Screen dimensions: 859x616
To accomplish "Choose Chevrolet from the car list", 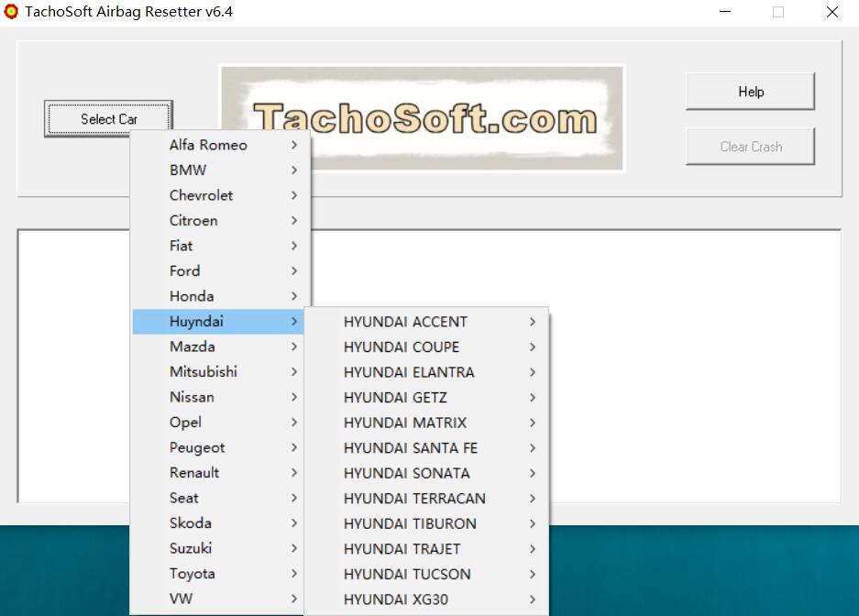I will click(218, 195).
